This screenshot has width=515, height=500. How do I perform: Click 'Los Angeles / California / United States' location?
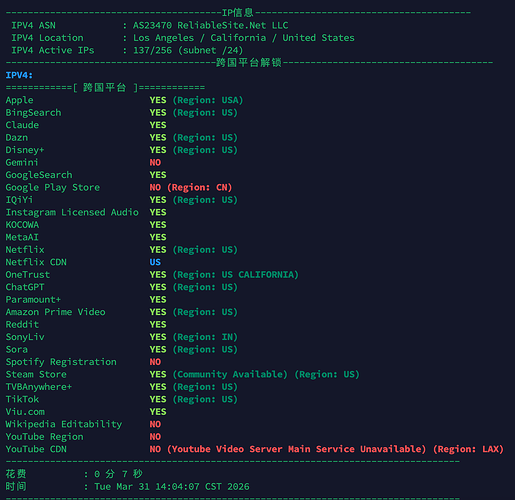[244, 38]
